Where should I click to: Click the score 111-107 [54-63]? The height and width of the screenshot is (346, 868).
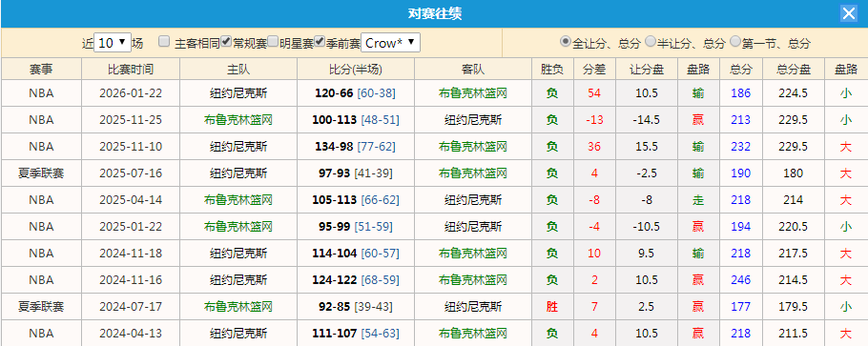tap(356, 334)
